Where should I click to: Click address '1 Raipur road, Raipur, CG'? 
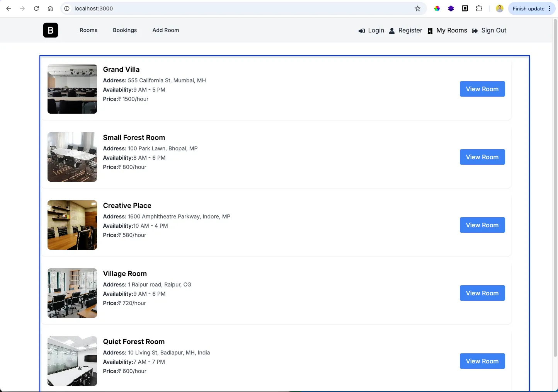pos(160,285)
